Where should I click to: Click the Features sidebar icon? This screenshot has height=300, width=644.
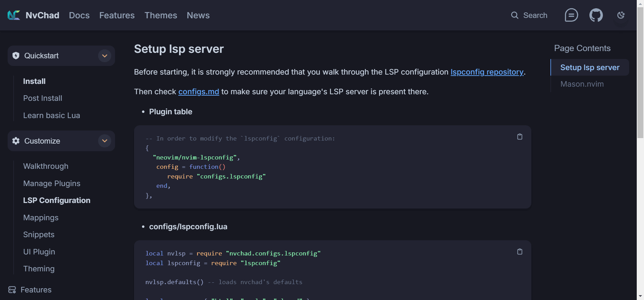click(x=12, y=290)
